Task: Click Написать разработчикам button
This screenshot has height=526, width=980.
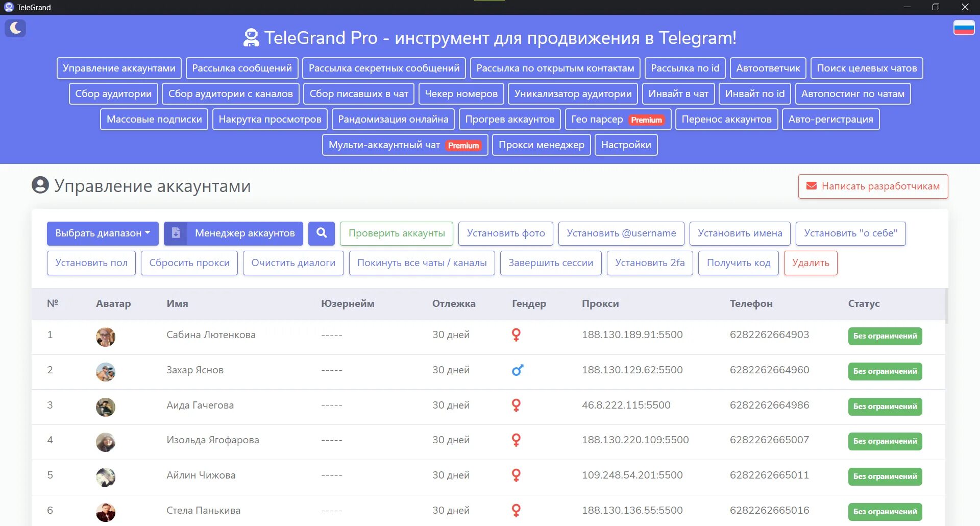Action: [873, 186]
